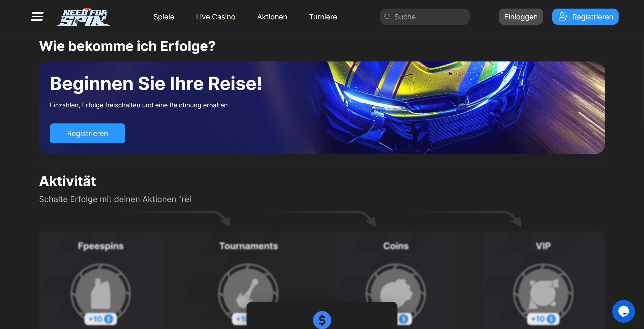Image resolution: width=644 pixels, height=329 pixels.
Task: Select the Fpeespins achievement badge
Action: click(101, 293)
